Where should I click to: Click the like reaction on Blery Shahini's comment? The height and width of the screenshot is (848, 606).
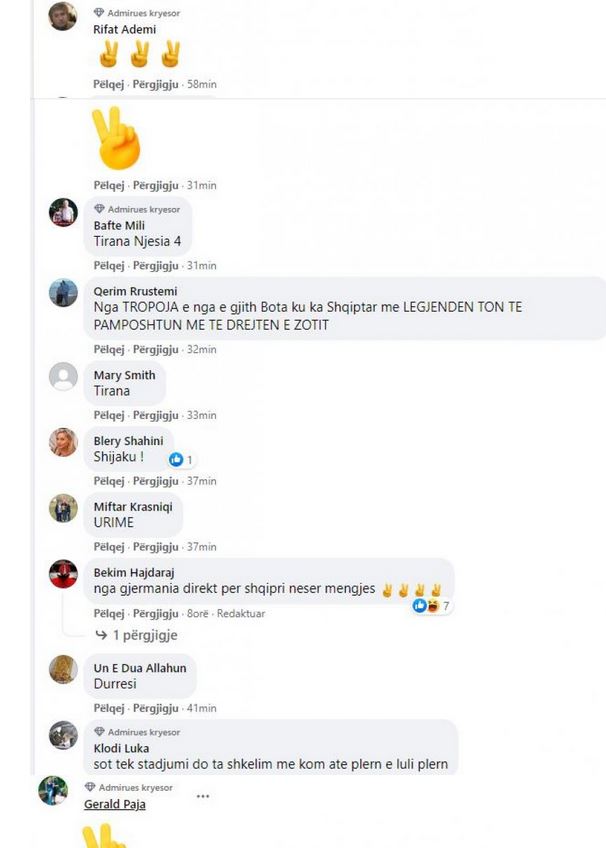pyautogui.click(x=176, y=460)
